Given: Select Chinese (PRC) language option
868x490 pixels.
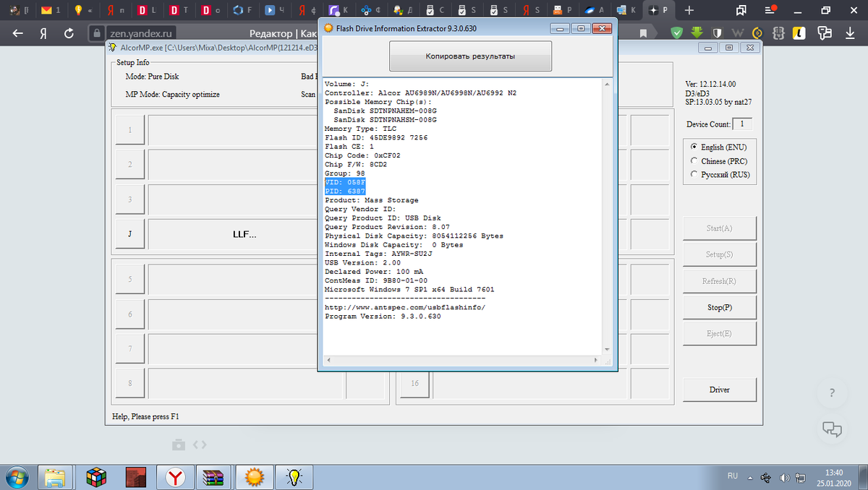Looking at the screenshot, I should [719, 161].
